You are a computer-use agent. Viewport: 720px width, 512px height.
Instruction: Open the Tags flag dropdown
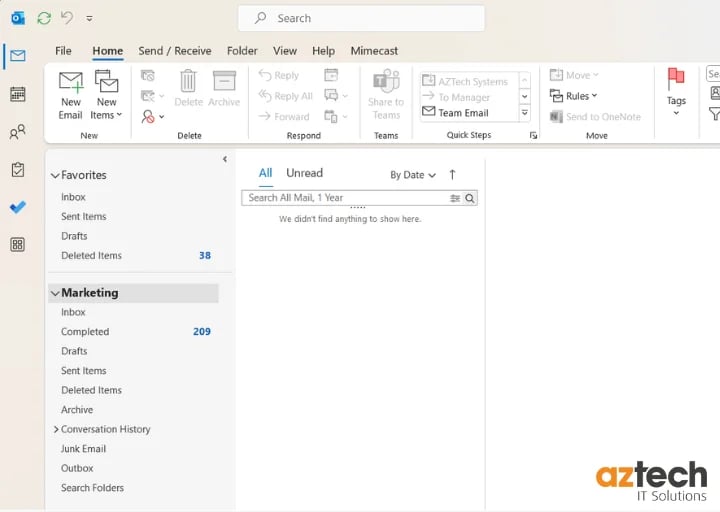click(676, 93)
